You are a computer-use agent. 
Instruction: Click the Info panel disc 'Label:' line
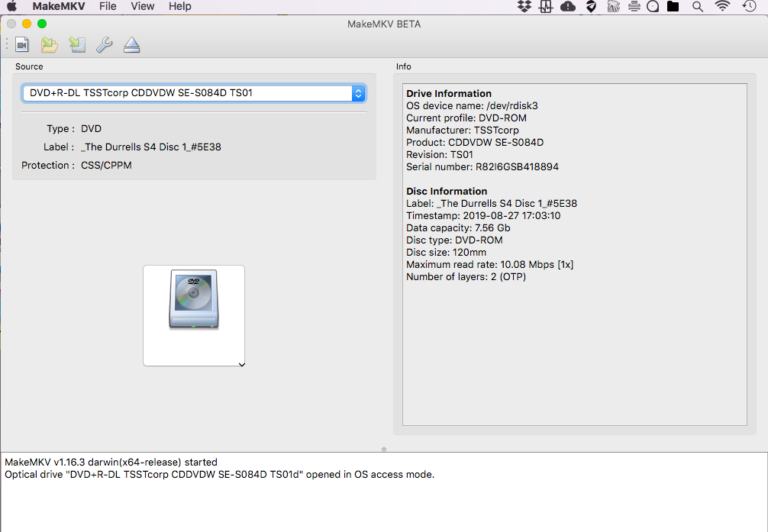[x=492, y=204]
